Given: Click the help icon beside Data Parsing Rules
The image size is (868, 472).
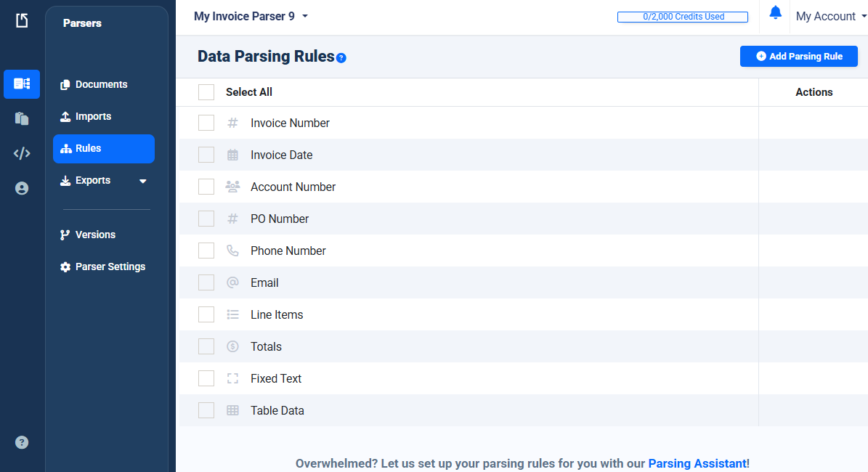Looking at the screenshot, I should 341,58.
